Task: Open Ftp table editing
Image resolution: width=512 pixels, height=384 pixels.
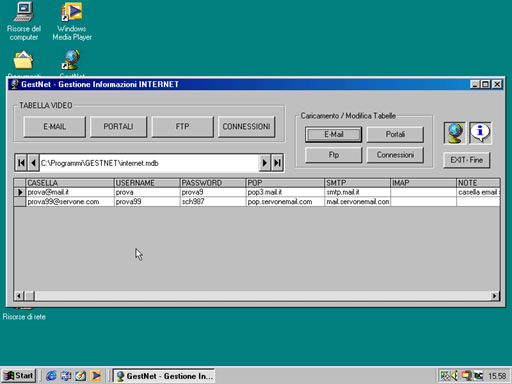Action: 333,155
